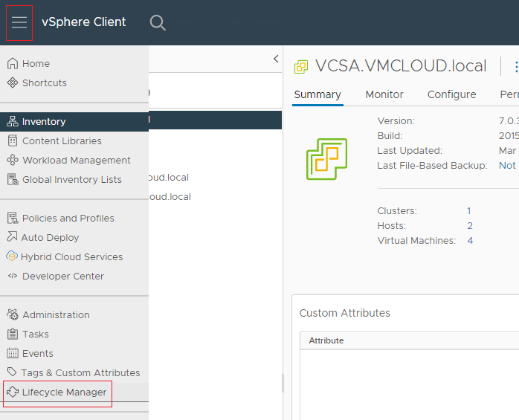Click the Workload Management icon
Screen dimensions: 519x420
[x=13, y=160]
